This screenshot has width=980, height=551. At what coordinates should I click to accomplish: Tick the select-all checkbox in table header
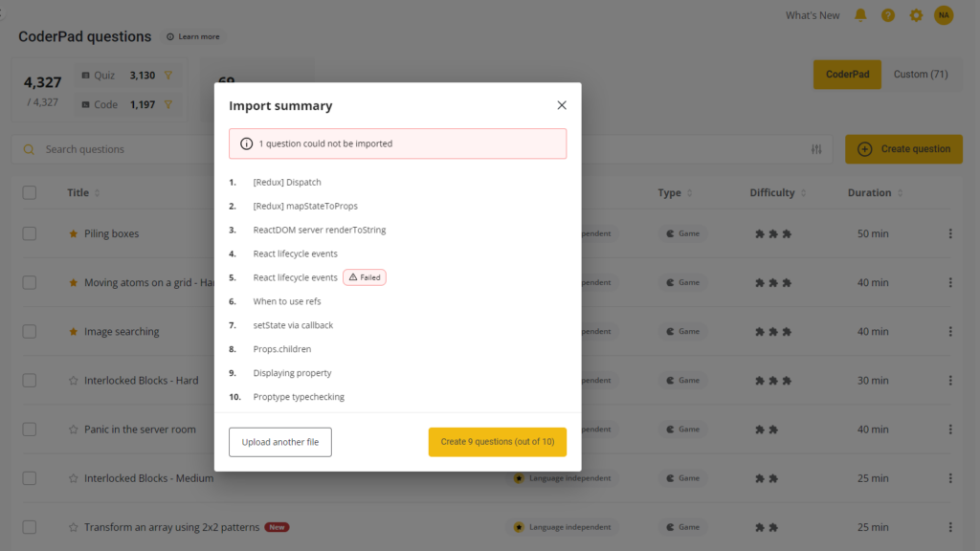coord(30,192)
